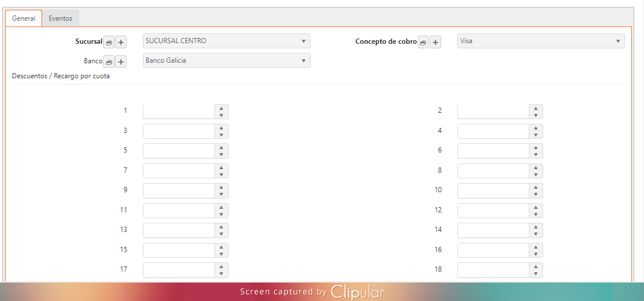Screen dimensions: 644x301
Task: Open the Concepto de cobro search icon
Action: (423, 42)
